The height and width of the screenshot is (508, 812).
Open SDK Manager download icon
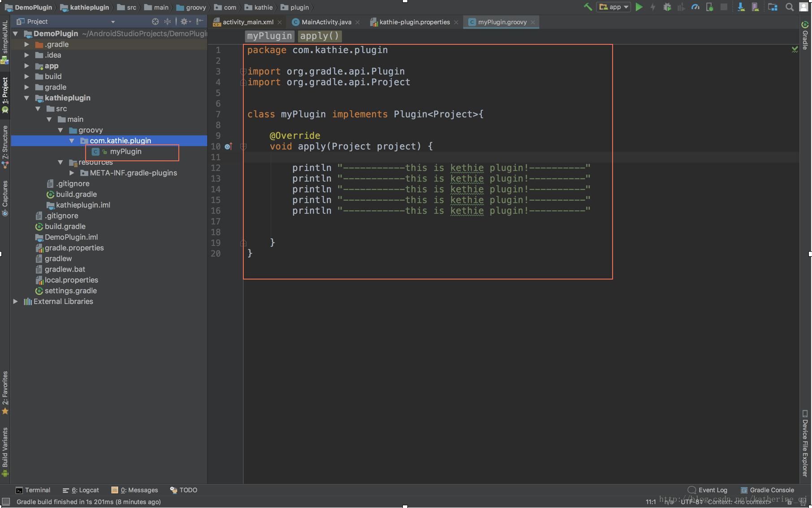(x=741, y=7)
